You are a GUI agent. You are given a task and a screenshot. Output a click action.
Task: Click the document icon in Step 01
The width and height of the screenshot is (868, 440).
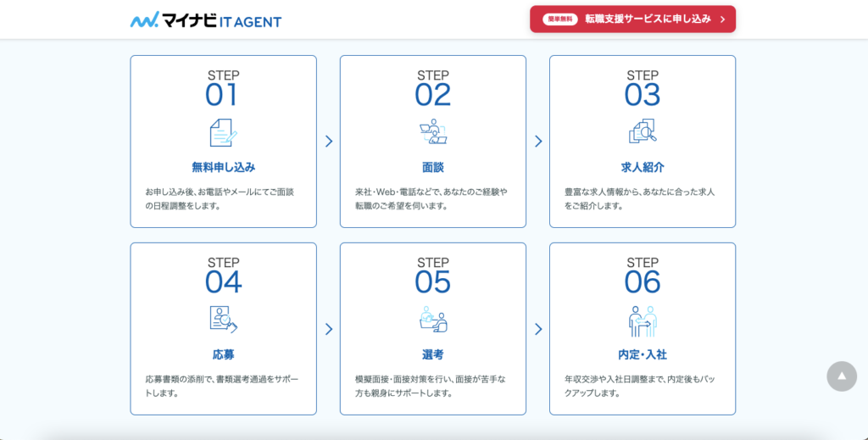click(x=223, y=132)
